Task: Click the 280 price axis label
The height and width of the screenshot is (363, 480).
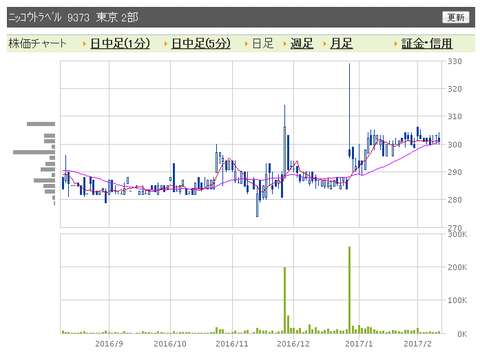Action: point(455,200)
